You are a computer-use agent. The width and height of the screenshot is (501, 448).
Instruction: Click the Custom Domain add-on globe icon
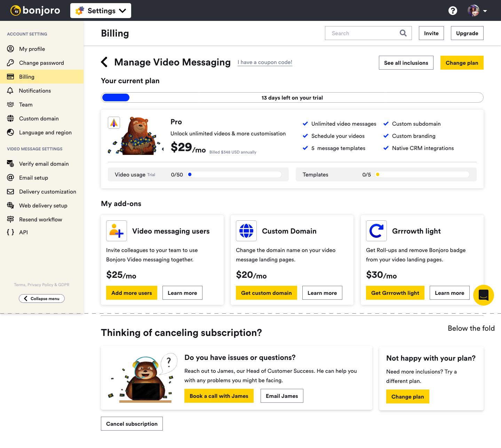(246, 231)
